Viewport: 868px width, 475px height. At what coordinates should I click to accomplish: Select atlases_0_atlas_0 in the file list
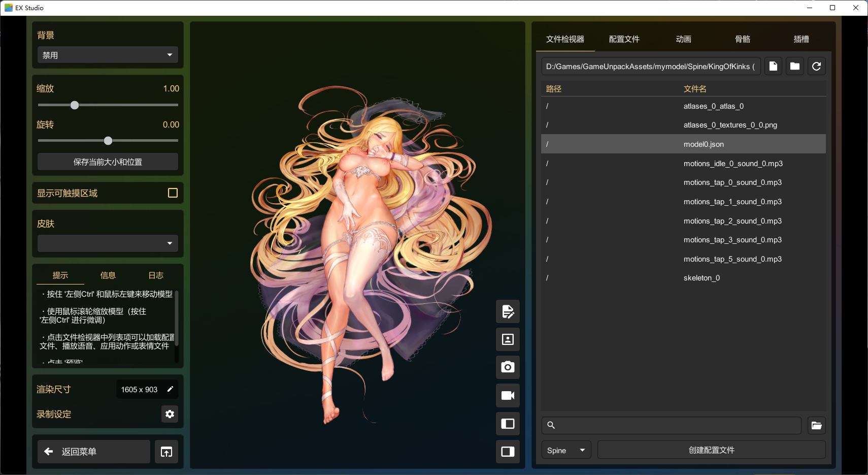point(683,106)
